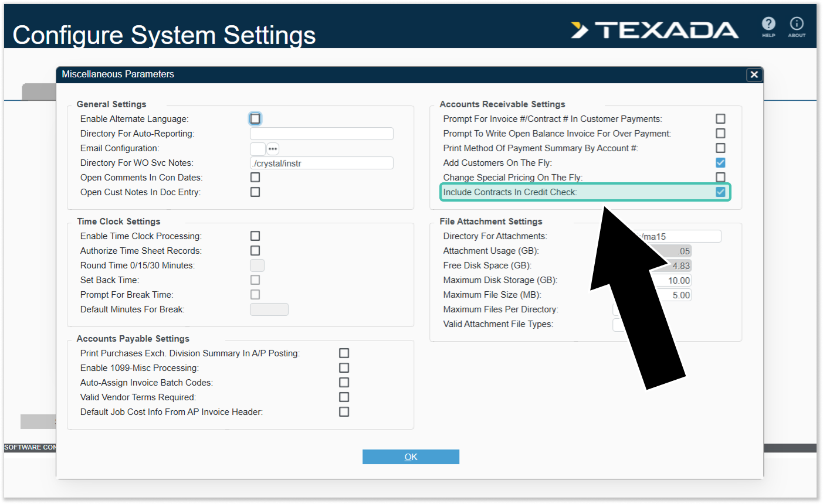
Task: Enable Alternate Language checkbox
Action: [x=255, y=119]
